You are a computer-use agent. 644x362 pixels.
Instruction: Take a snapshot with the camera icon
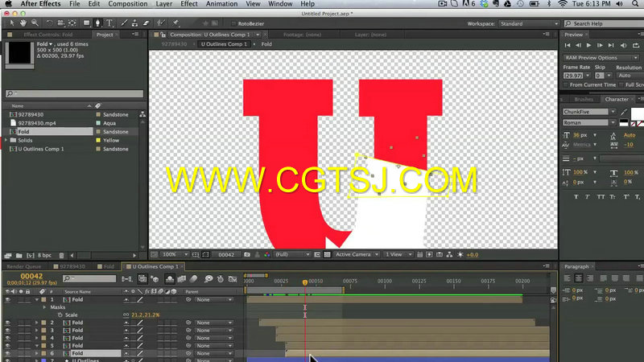247,254
